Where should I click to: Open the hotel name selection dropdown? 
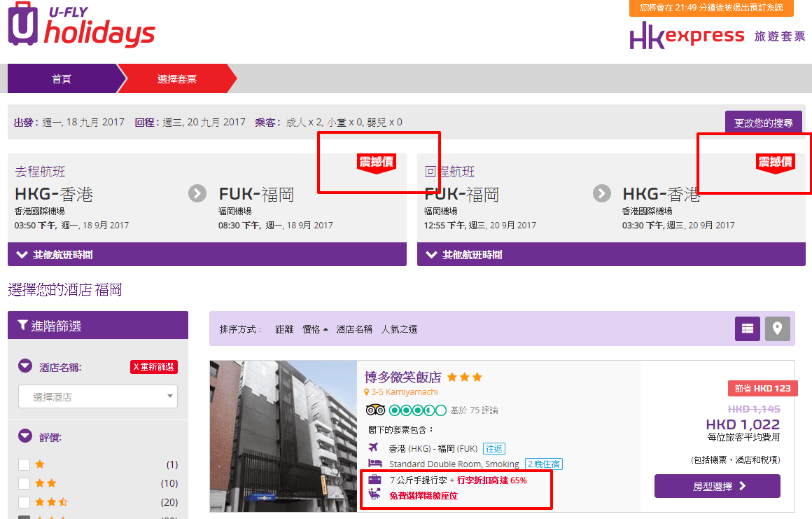pos(98,397)
